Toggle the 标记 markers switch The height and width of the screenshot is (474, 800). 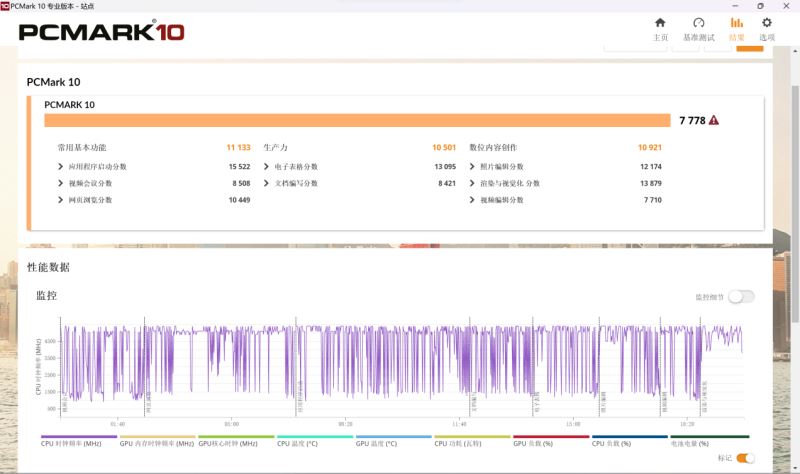tap(745, 458)
